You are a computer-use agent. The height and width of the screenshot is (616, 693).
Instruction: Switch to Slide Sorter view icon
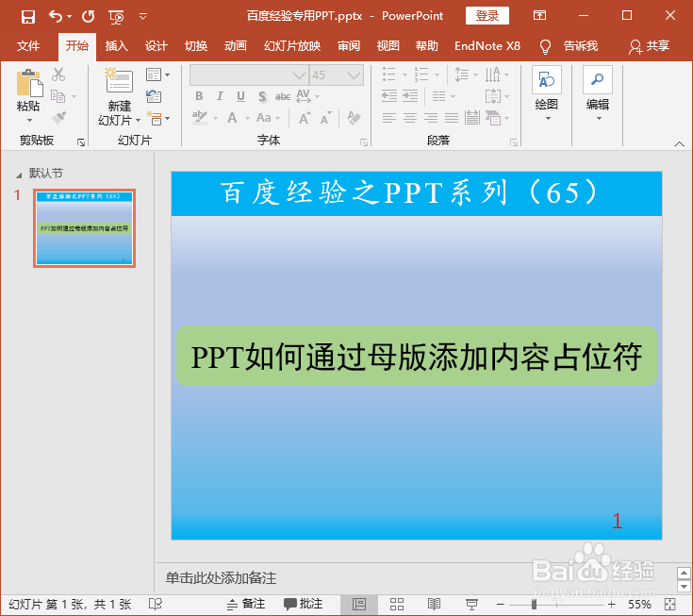[396, 604]
